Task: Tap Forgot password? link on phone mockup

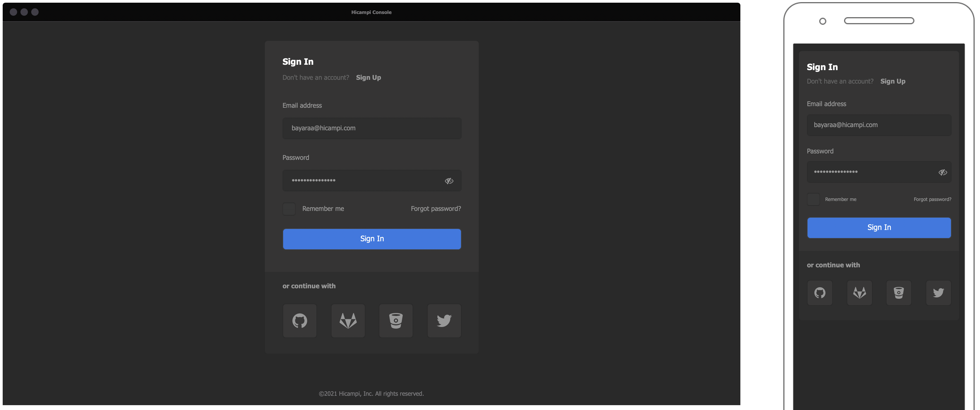Action: (932, 199)
